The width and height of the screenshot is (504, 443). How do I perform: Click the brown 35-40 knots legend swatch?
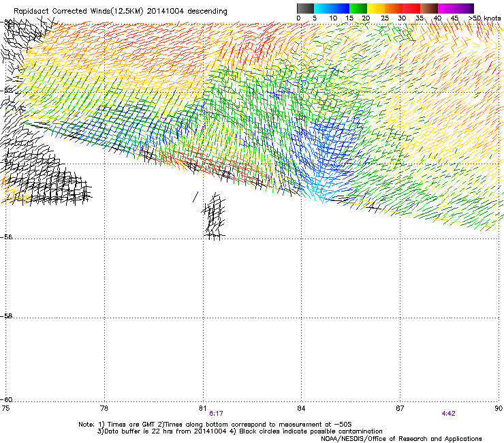click(x=429, y=8)
